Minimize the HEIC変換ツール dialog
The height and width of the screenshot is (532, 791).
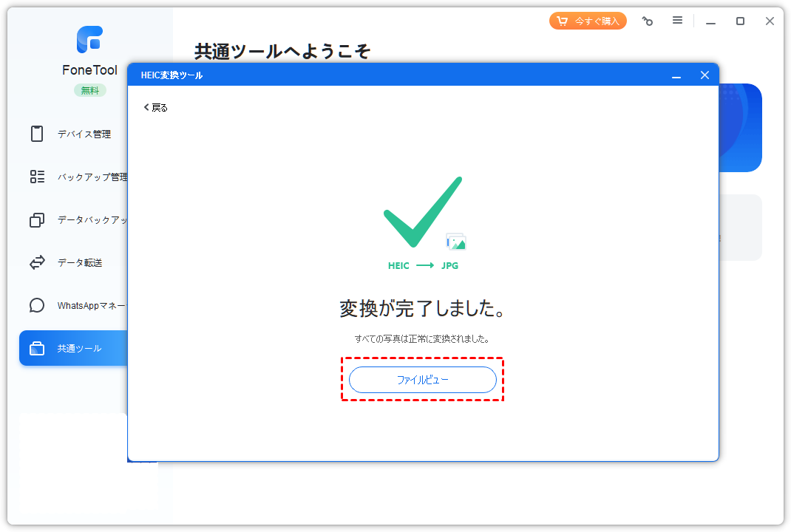[x=676, y=75]
